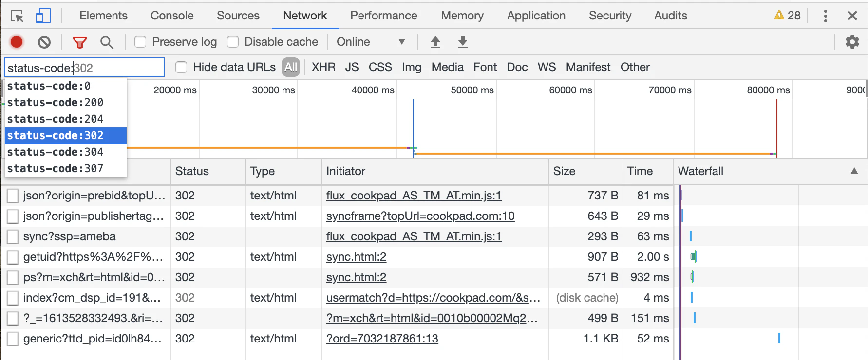Click the filter text input field
Viewport: 868px width, 360px height.
point(84,68)
